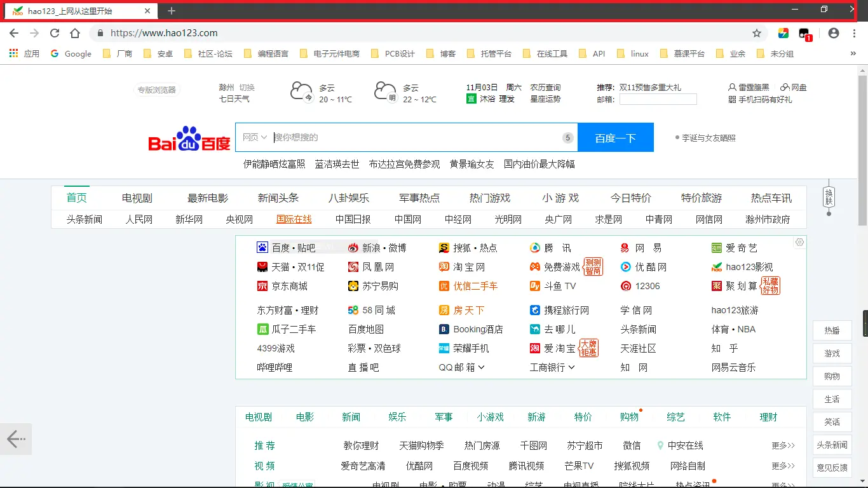Click the large left arrow overlay
Viewport: 868px width, 488px height.
[x=16, y=438]
